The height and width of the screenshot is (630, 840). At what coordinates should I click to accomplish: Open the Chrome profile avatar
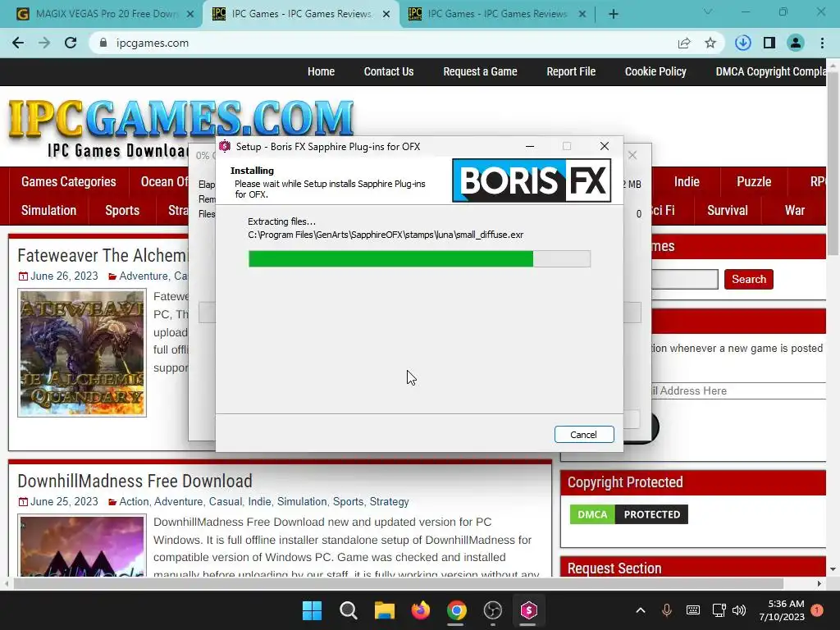[x=796, y=43]
